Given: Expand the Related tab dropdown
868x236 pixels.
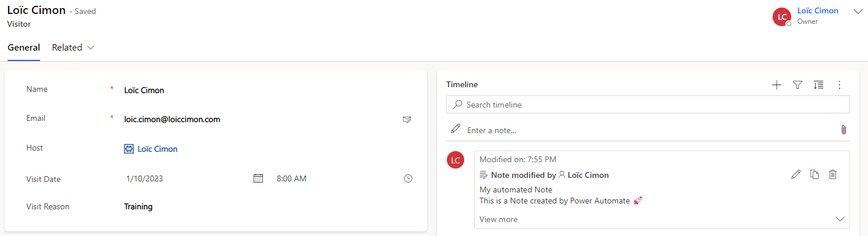Looking at the screenshot, I should [x=73, y=48].
